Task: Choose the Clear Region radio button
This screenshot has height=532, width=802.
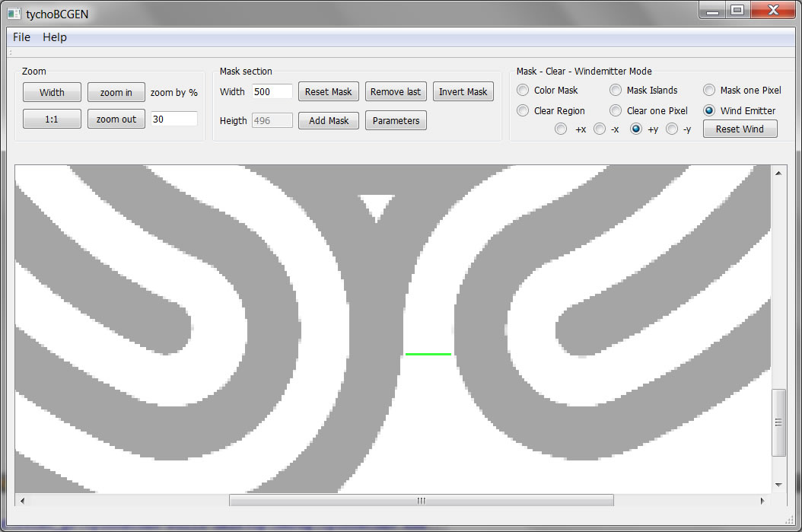Action: [523, 110]
